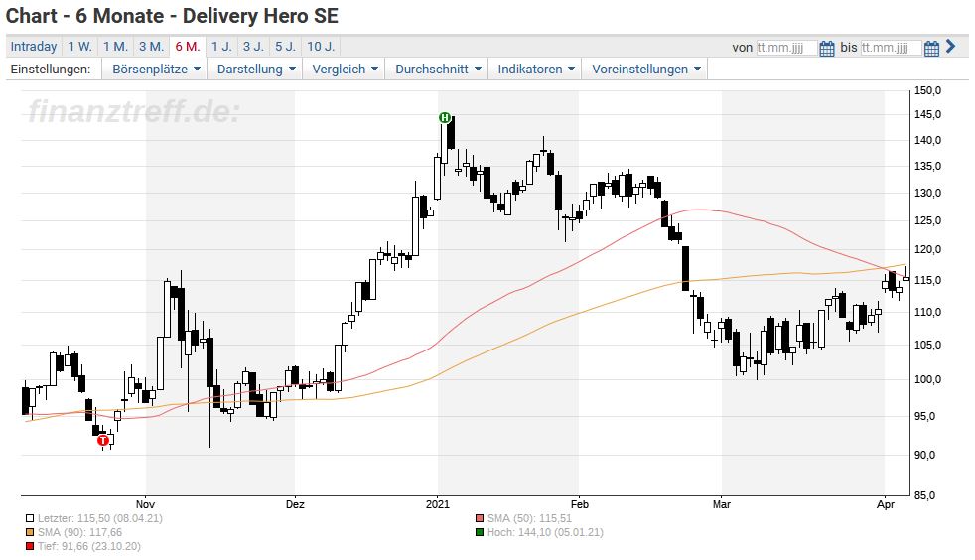
Task: Open the 'bis' date calendar picker icon
Action: 931,48
